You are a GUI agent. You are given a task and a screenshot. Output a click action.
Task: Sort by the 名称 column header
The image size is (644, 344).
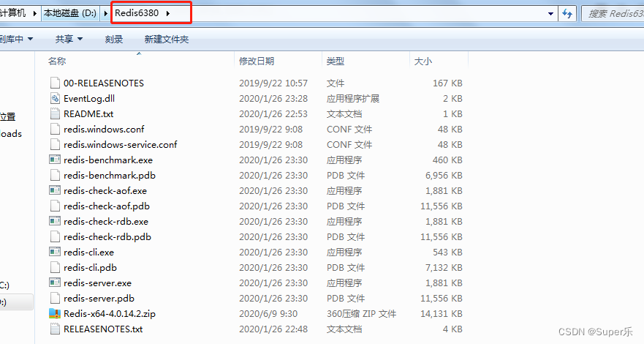(57, 61)
